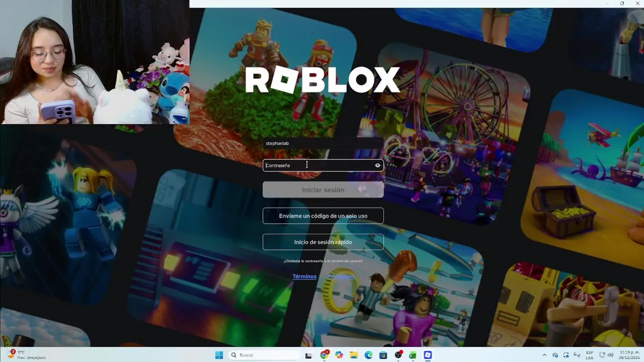Click the OneDrive cloud tray icon

click(x=555, y=355)
